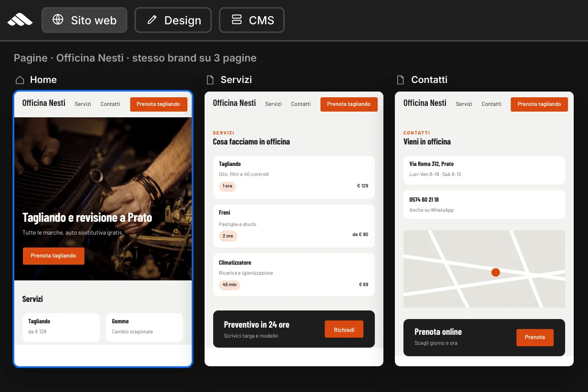The height and width of the screenshot is (392, 588).
Task: Click the Contatti nav link in the Home page header
Action: (110, 104)
